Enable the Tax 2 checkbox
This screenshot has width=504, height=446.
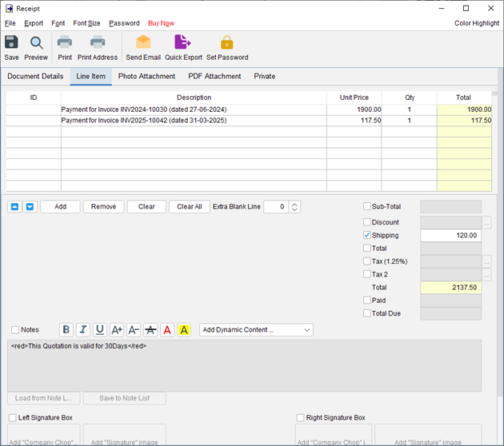click(x=366, y=274)
